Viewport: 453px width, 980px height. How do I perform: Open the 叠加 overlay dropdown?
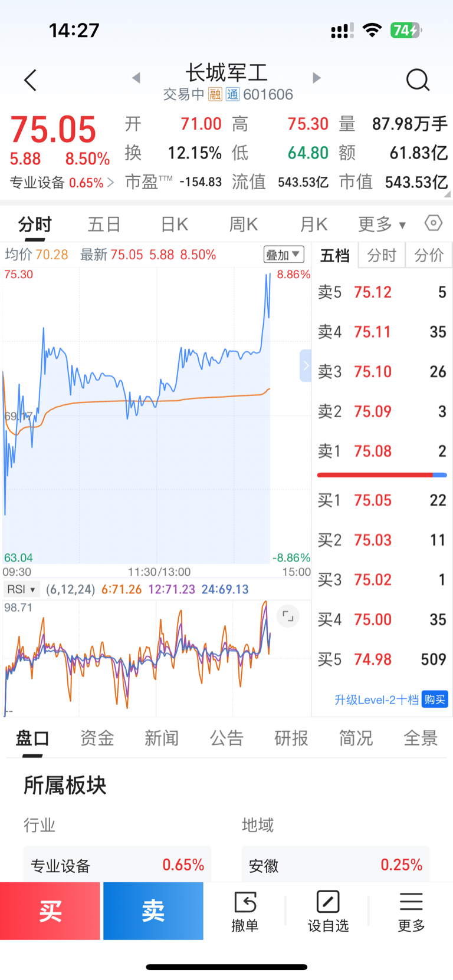tap(284, 255)
